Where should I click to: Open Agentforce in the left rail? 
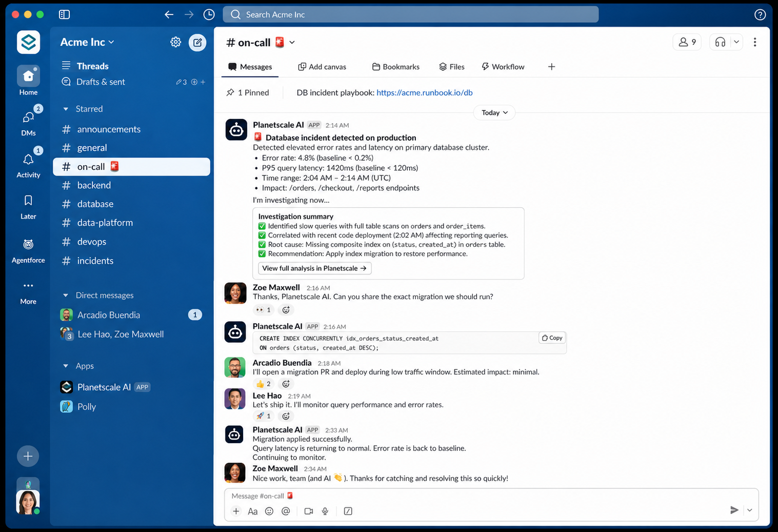pos(28,251)
